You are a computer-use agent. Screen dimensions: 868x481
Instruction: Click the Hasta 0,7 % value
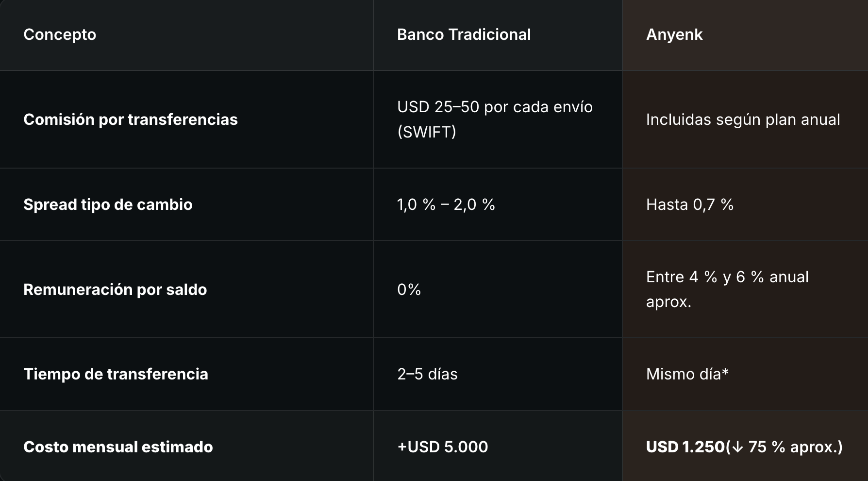[689, 205]
